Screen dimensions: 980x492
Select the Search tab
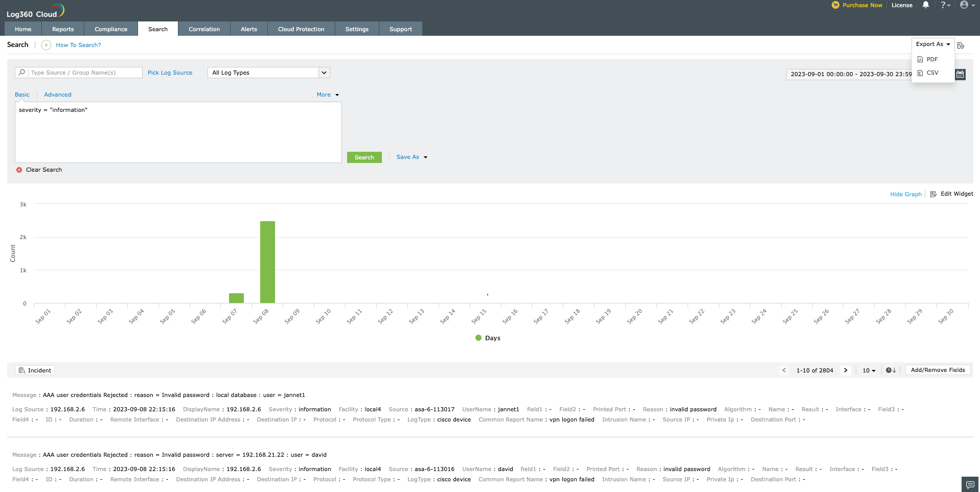[158, 29]
